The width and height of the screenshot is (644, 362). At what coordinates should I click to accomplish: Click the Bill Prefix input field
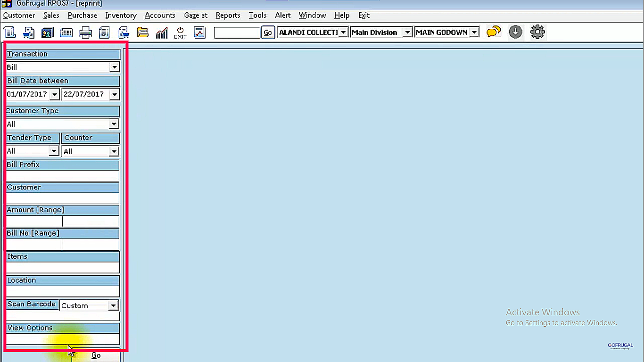tap(63, 176)
